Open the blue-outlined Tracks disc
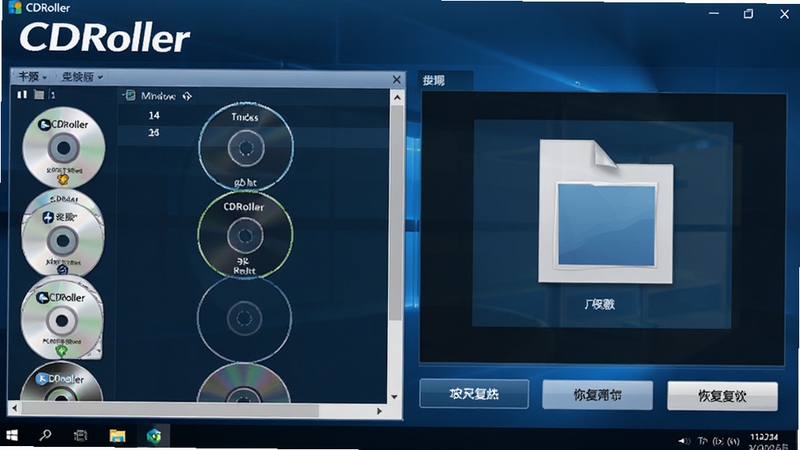800x450 pixels. click(x=245, y=147)
